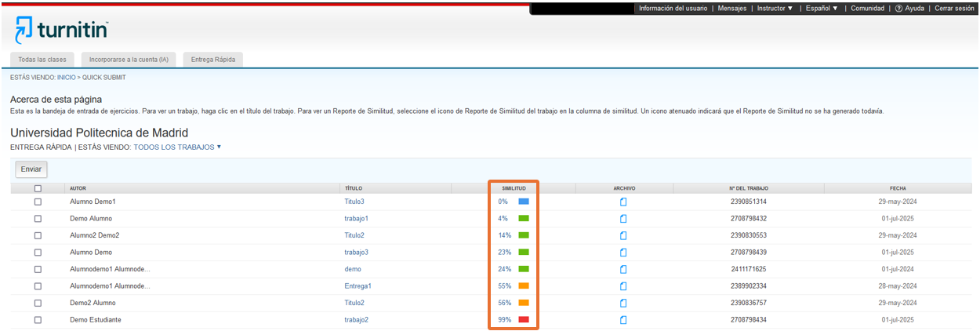This screenshot has height=331, width=980.
Task: Open file icon in the Entrega1 row
Action: pyautogui.click(x=623, y=286)
